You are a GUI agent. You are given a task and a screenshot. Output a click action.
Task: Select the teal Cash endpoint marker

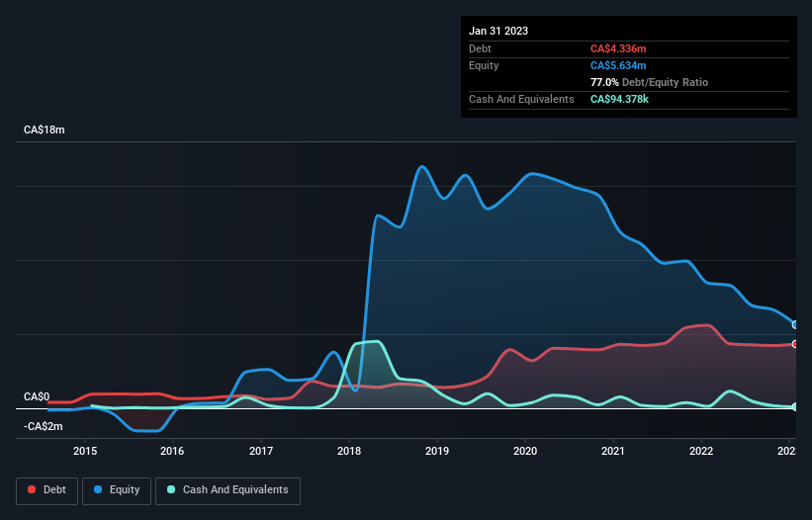(x=795, y=407)
